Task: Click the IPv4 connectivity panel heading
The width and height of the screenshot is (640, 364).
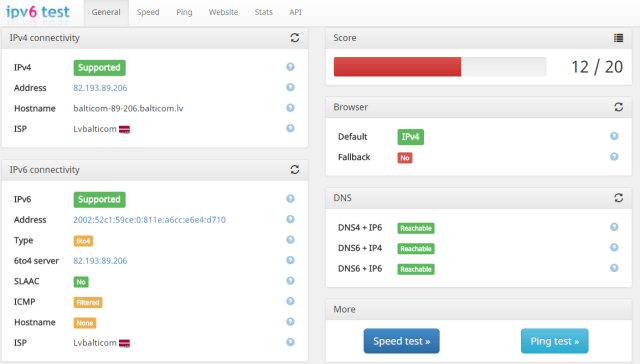Action: (x=44, y=38)
